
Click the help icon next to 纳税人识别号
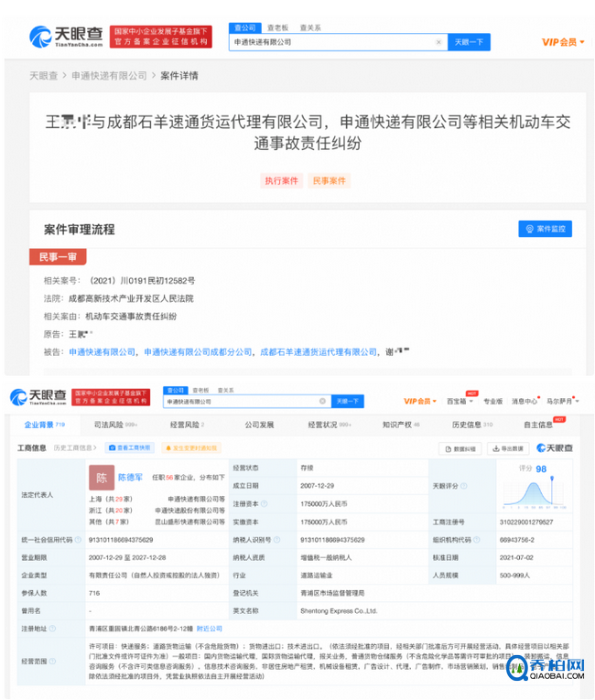(x=277, y=540)
